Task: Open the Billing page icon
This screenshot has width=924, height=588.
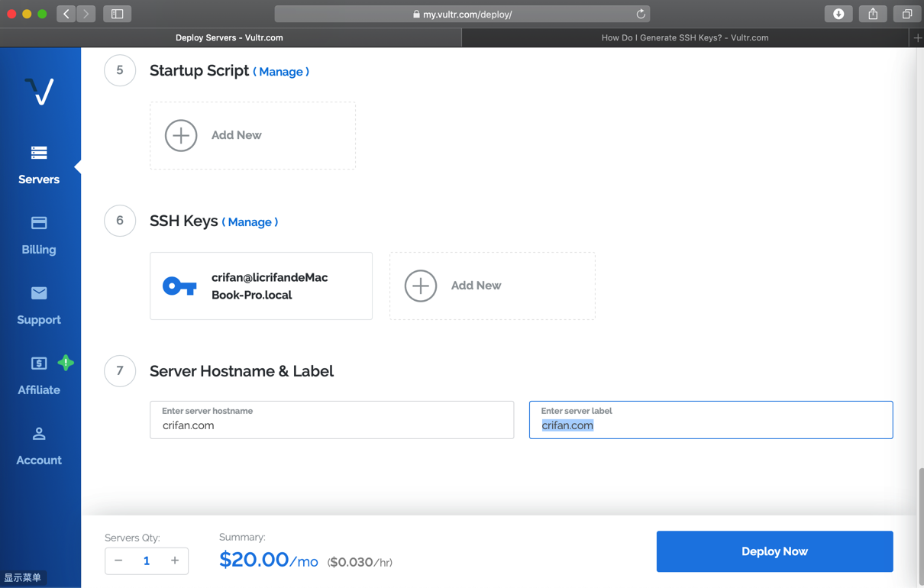Action: click(x=39, y=223)
